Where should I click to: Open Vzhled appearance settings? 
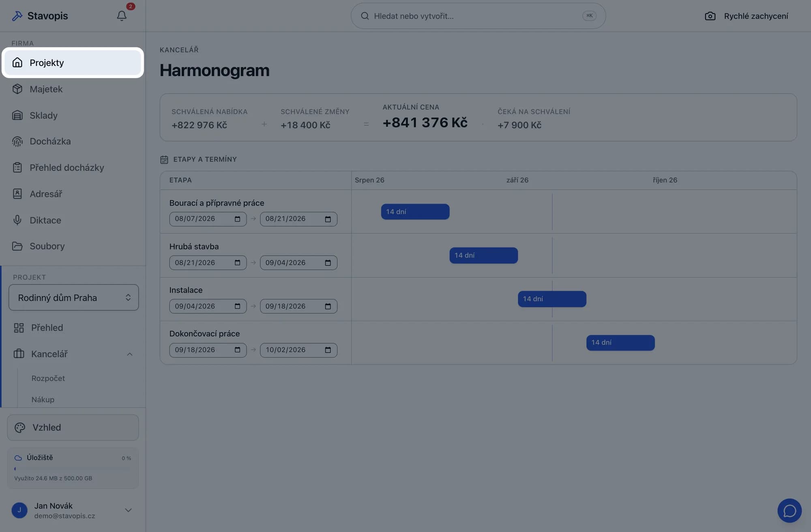tap(73, 427)
